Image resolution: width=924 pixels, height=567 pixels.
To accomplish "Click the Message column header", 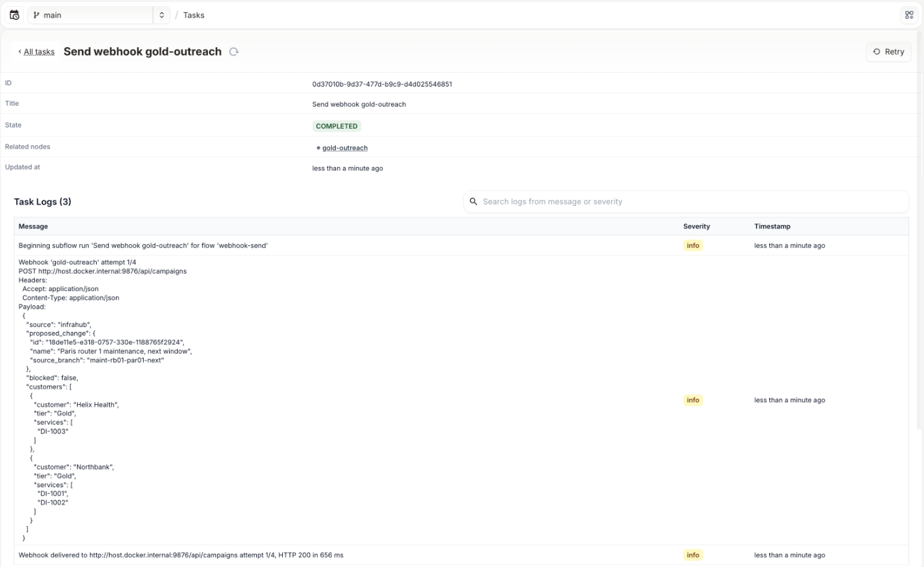I will pos(33,226).
